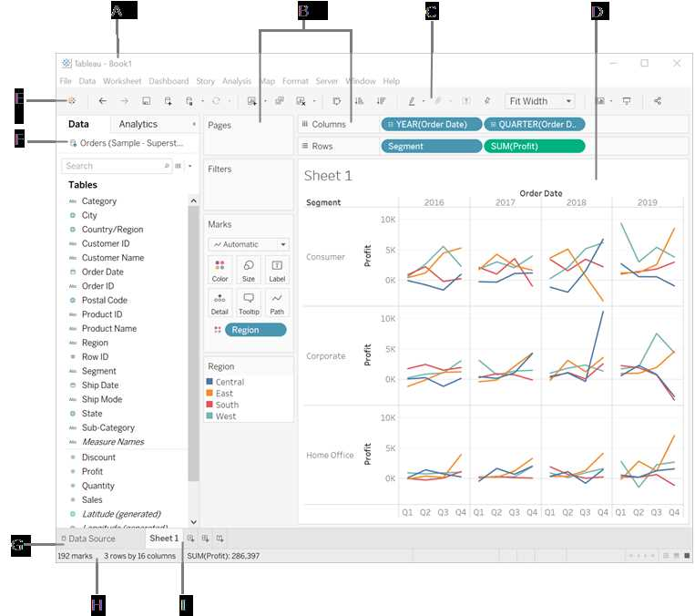Click the Tooltip button in Marks
The height and width of the screenshot is (616, 695).
coord(248,303)
